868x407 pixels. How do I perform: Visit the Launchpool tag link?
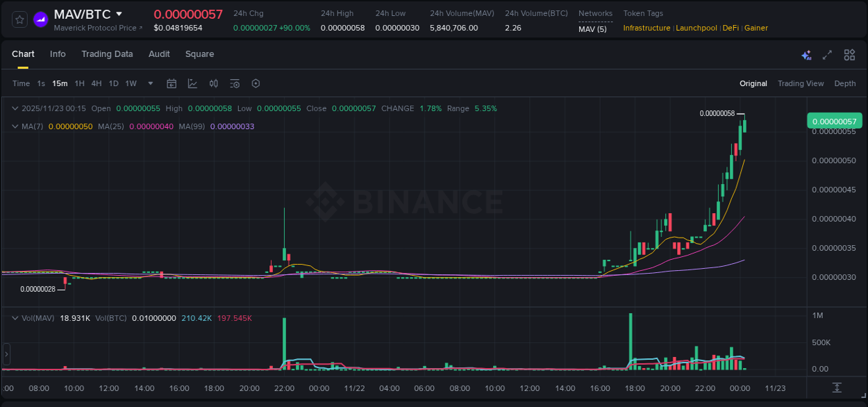coord(696,28)
